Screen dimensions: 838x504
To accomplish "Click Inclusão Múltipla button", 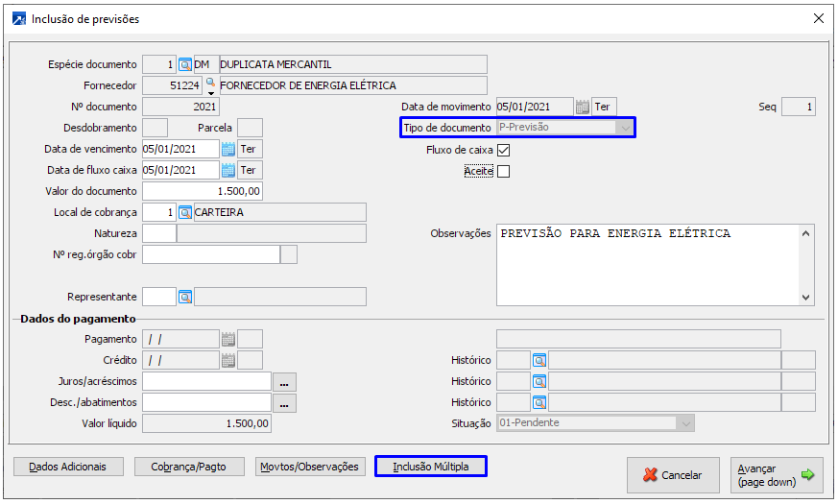I will pyautogui.click(x=431, y=467).
